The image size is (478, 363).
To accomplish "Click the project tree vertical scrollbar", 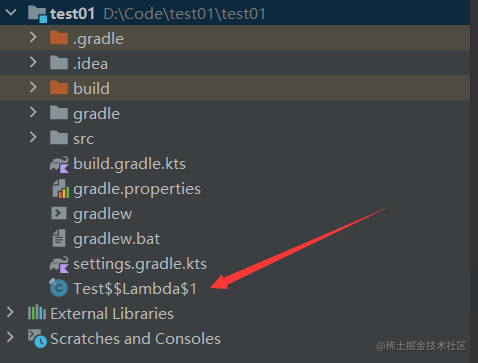I will click(x=474, y=181).
